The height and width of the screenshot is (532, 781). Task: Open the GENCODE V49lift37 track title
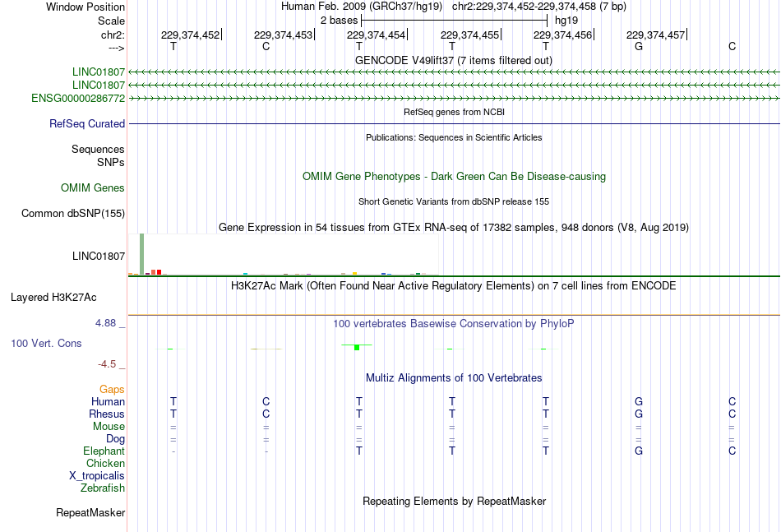(454, 60)
